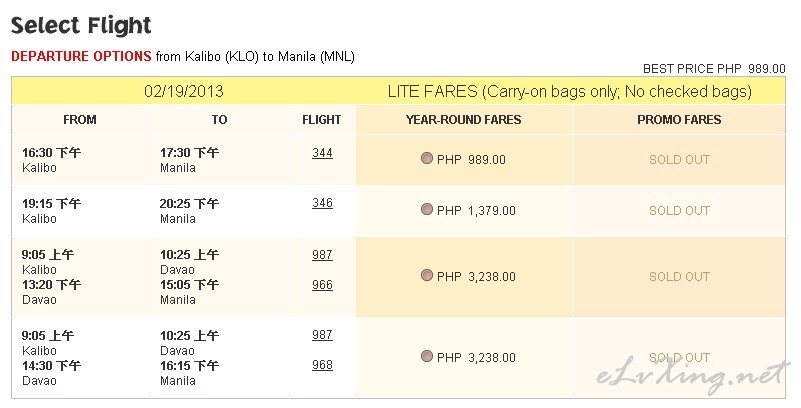801x408 pixels.
Task: Open flight 968 details link
Action: tap(322, 365)
